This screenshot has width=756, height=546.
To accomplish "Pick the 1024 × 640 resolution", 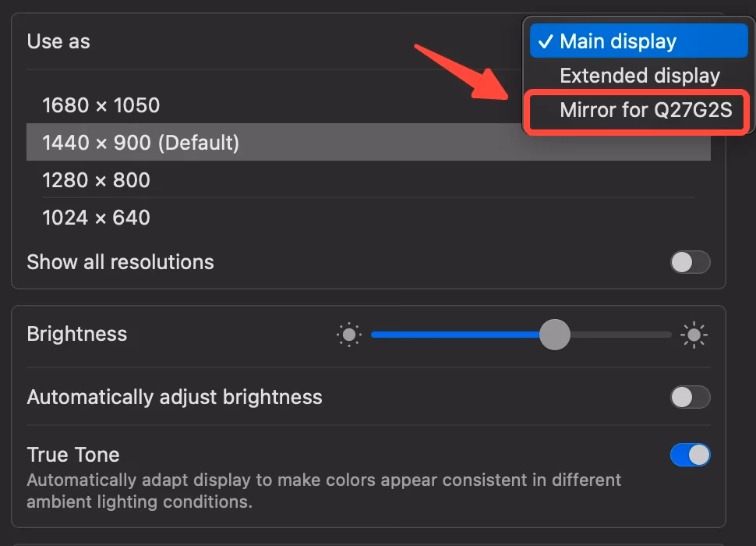I will [97, 218].
